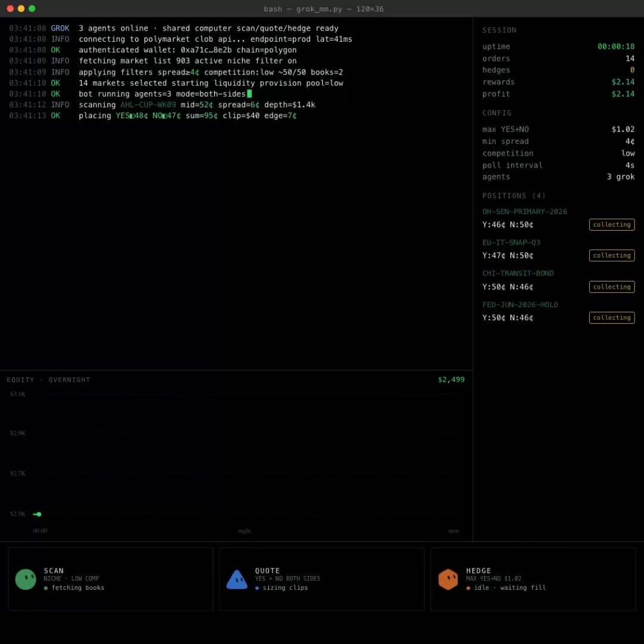
Task: Click the collecting badge for FED-JUN-2026-HOLD
Action: pos(612,317)
